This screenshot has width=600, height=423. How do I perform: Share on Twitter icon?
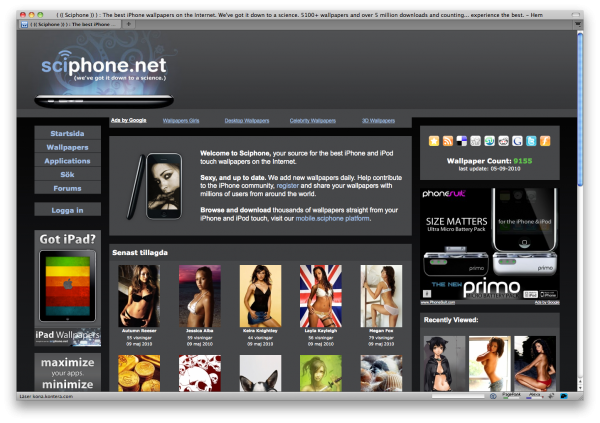(x=531, y=141)
